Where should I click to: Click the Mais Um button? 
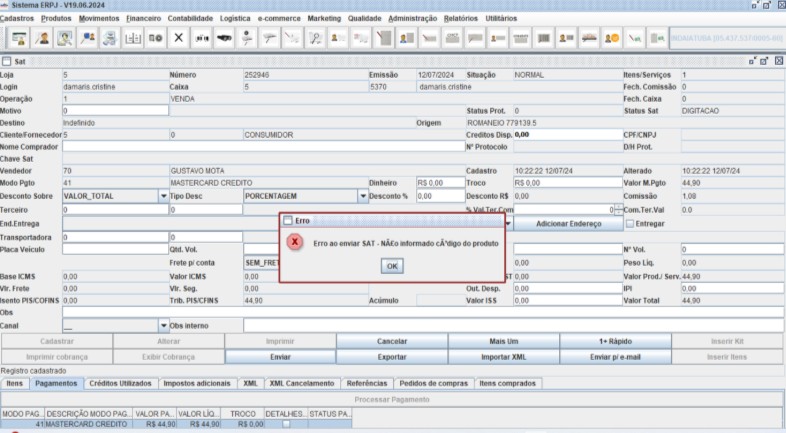(504, 341)
